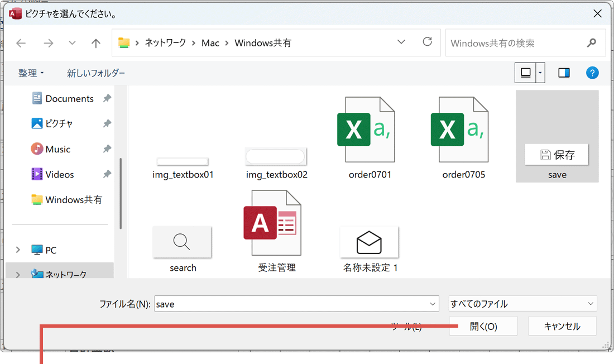Viewport: 614px width, 364px height.
Task: Open the 整理 menu
Action: click(31, 73)
